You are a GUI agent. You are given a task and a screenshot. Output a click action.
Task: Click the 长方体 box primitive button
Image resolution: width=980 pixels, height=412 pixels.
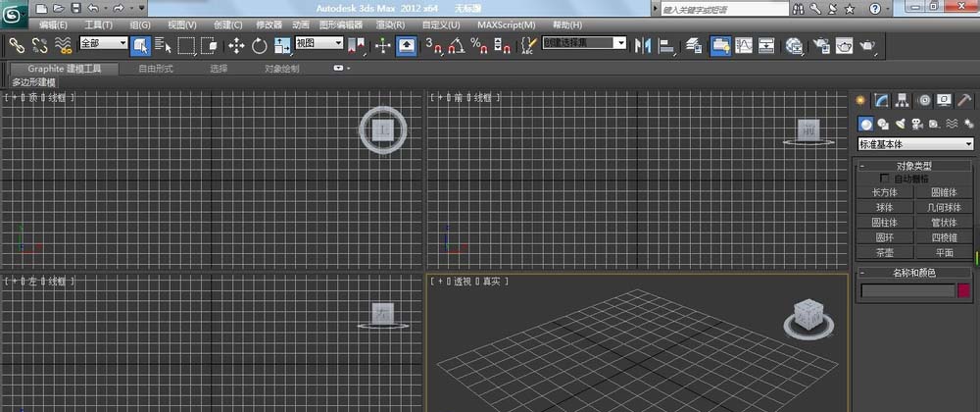884,192
